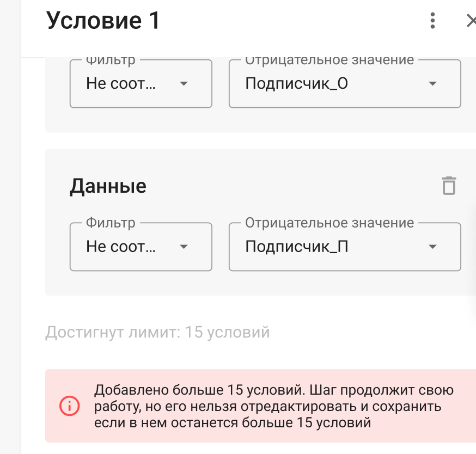This screenshot has height=454, width=476.
Task: Delete the Данные condition with trash icon
Action: [448, 186]
